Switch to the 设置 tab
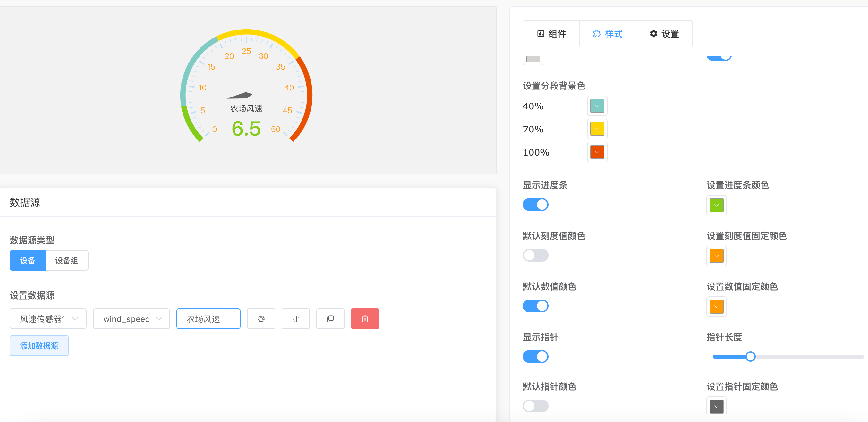The height and width of the screenshot is (422, 868). pyautogui.click(x=664, y=34)
